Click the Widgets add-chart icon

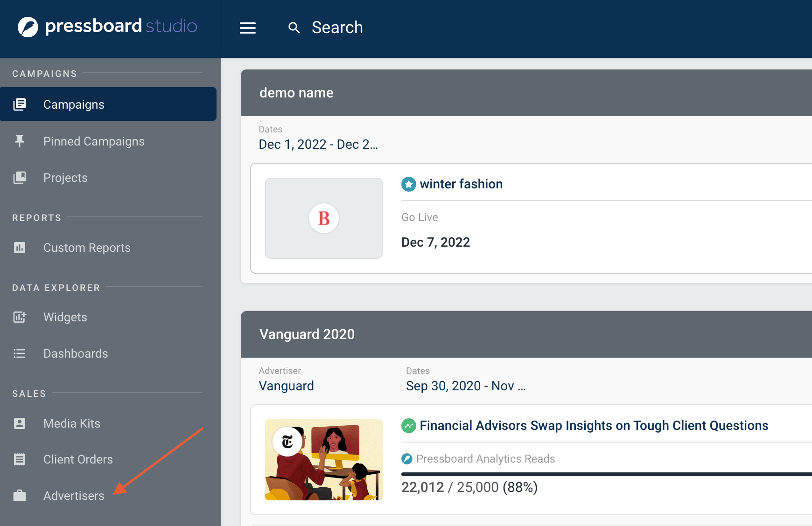[x=20, y=317]
